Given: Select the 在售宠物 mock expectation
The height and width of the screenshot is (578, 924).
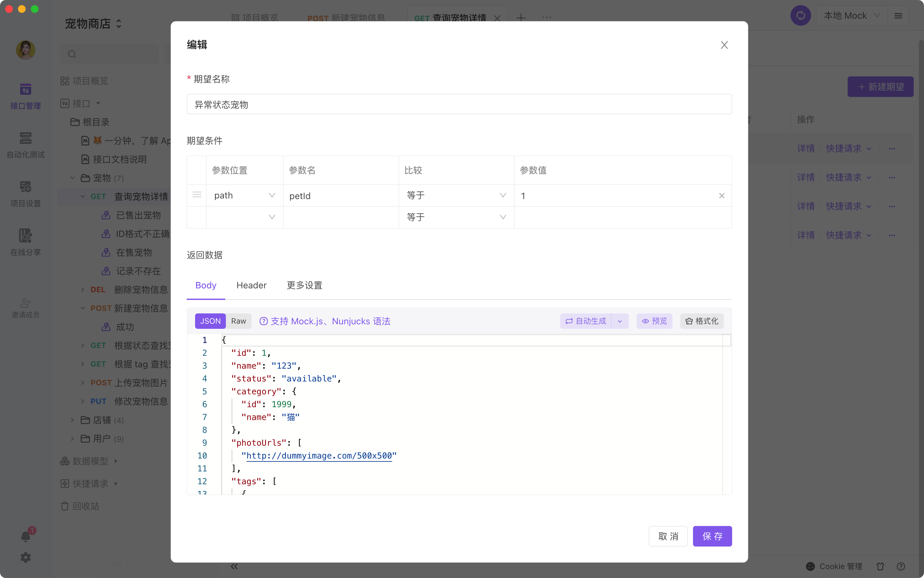Looking at the screenshot, I should click(x=127, y=253).
